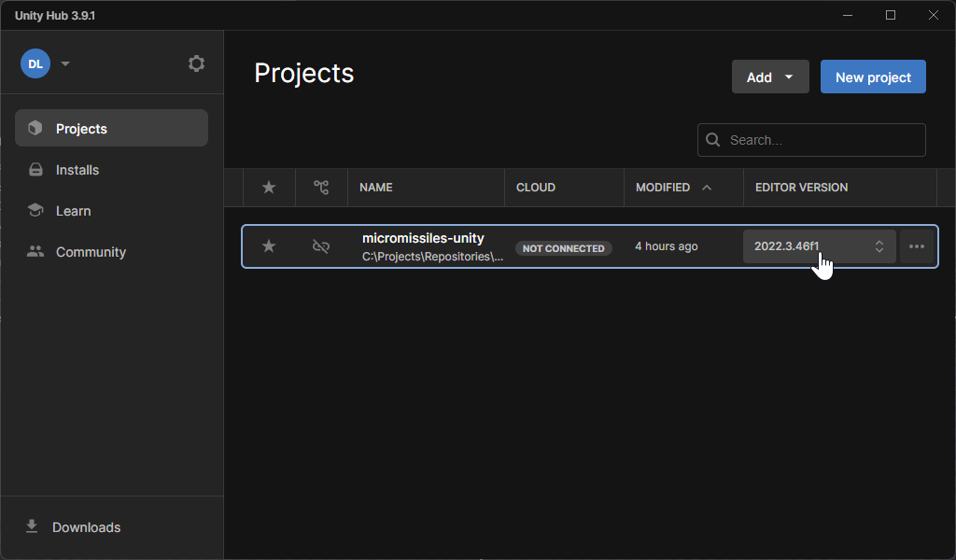Minimize the Unity Hub window
This screenshot has width=956, height=560.
pos(848,15)
